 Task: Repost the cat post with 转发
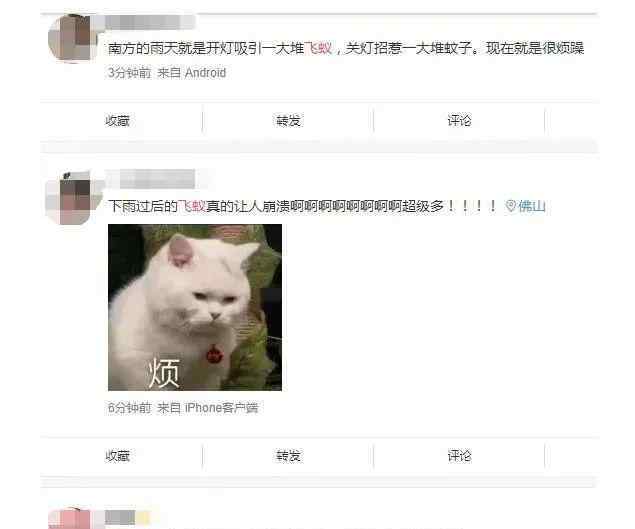click(x=288, y=456)
